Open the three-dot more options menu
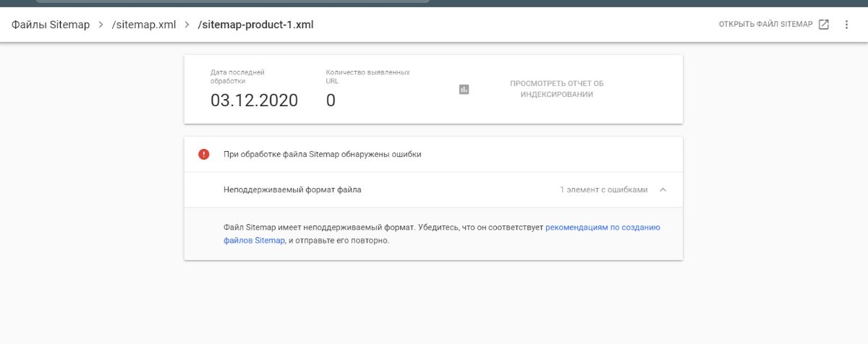 point(846,25)
